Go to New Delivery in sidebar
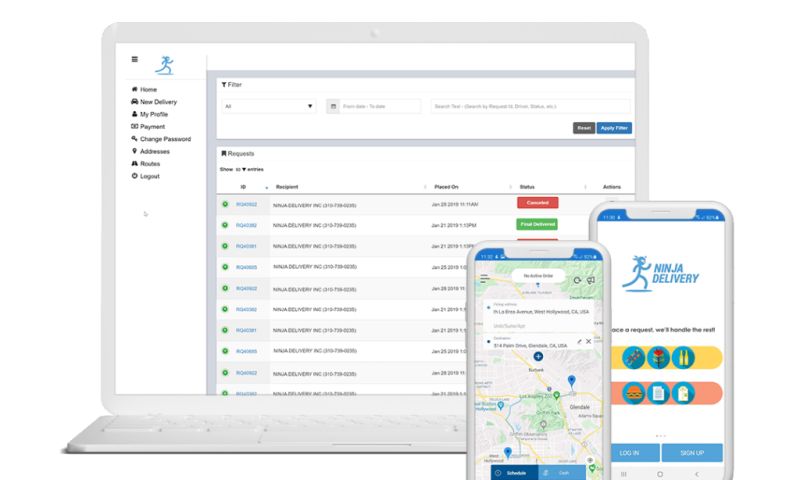 158,102
